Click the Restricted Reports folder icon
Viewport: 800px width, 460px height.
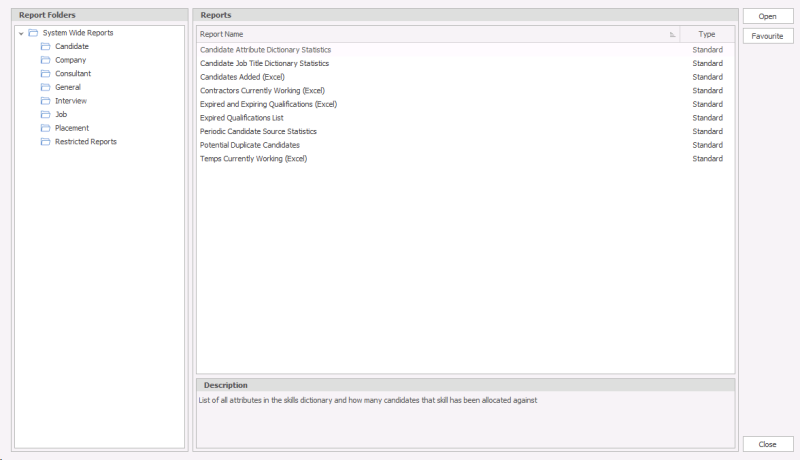(x=45, y=142)
